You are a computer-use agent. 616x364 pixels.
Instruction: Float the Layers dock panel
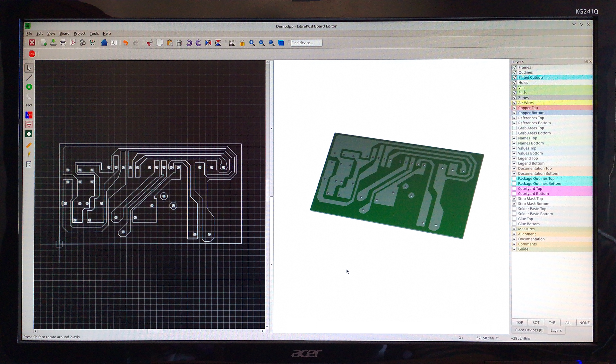click(586, 62)
